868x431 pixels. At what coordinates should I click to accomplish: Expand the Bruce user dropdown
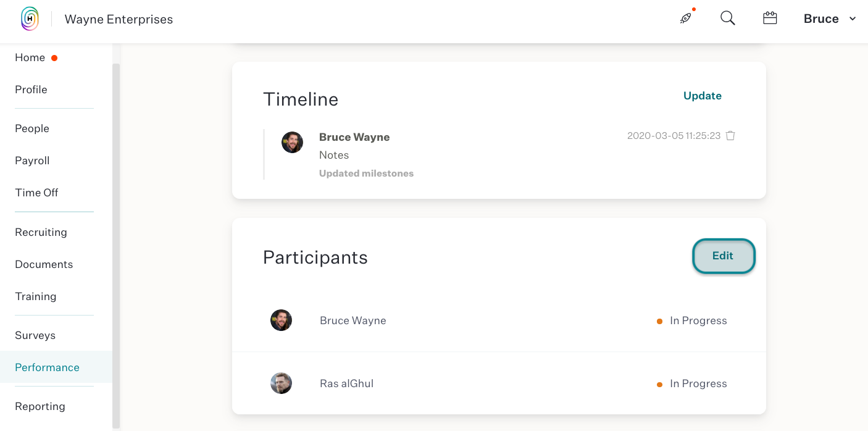[x=830, y=19]
